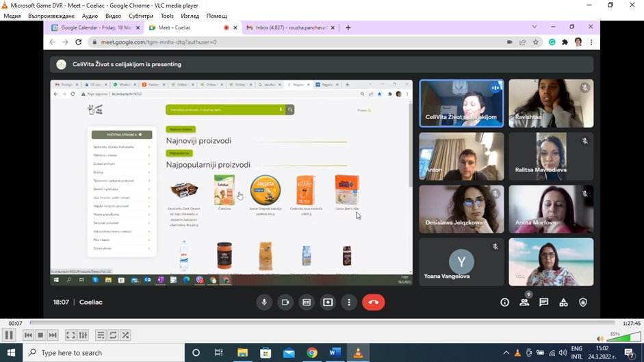Click the Present now button
Image resolution: width=644 pixels, height=362 pixels.
coord(328,302)
